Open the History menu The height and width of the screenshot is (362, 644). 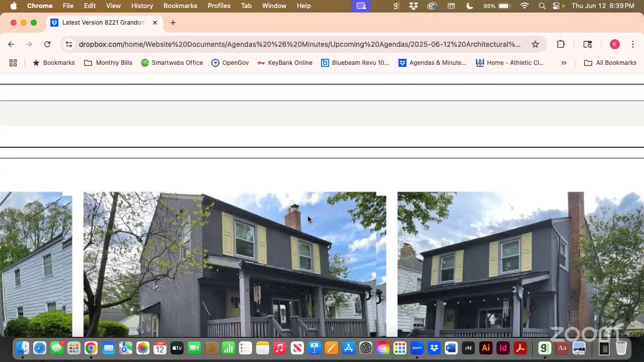(x=142, y=6)
